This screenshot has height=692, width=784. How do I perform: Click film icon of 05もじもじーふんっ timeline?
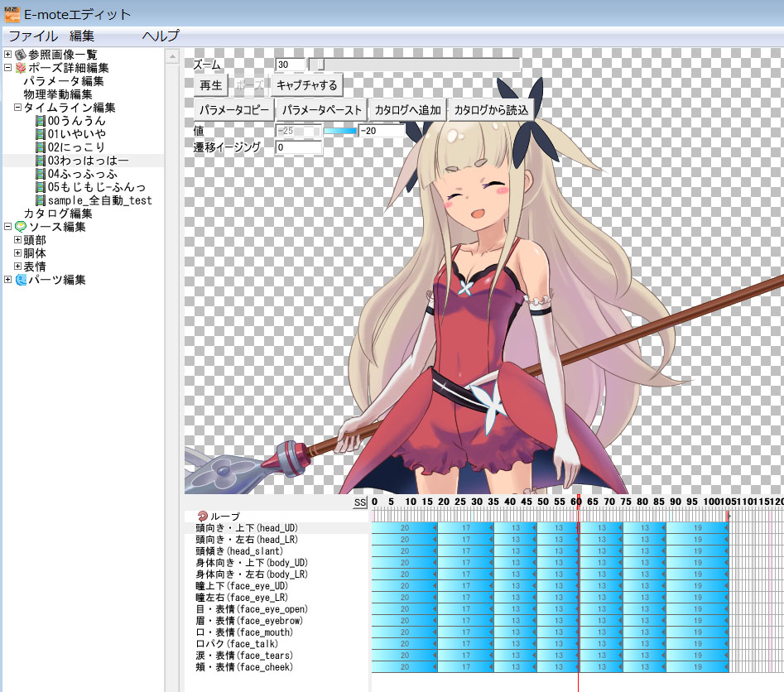(x=41, y=187)
